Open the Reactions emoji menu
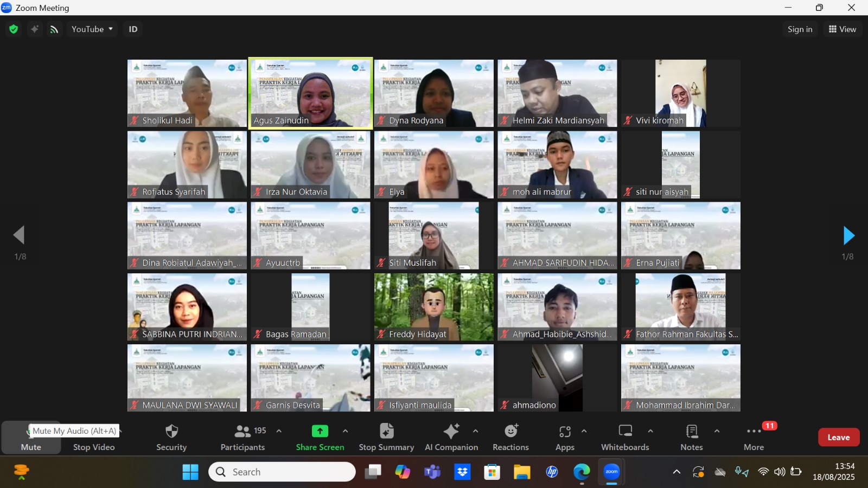868x488 pixels. coord(510,438)
